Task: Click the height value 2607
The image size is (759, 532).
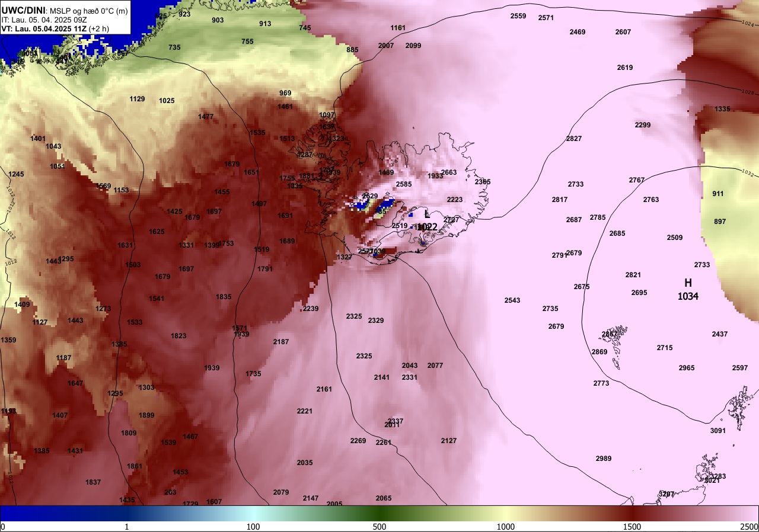Action: point(623,32)
